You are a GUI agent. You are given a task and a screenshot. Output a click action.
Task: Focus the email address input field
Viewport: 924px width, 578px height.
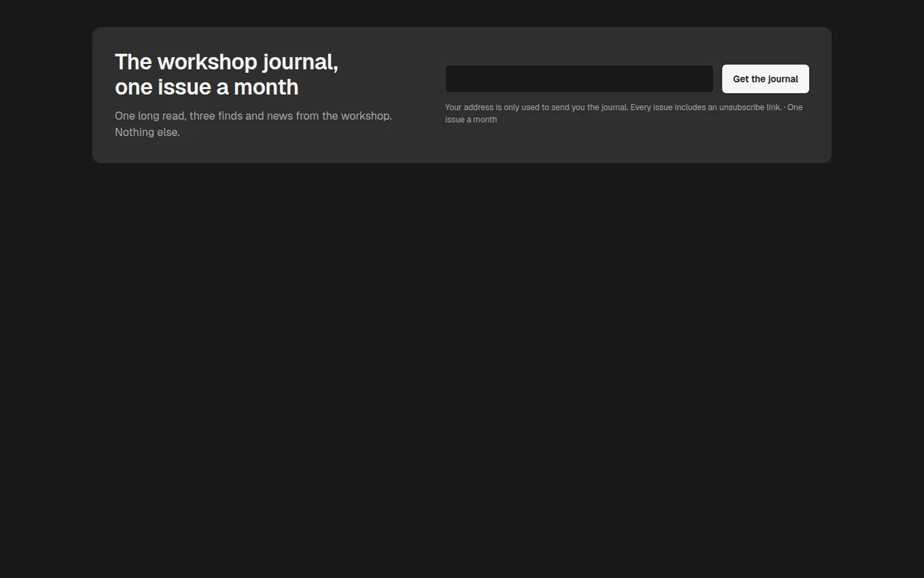click(x=579, y=79)
